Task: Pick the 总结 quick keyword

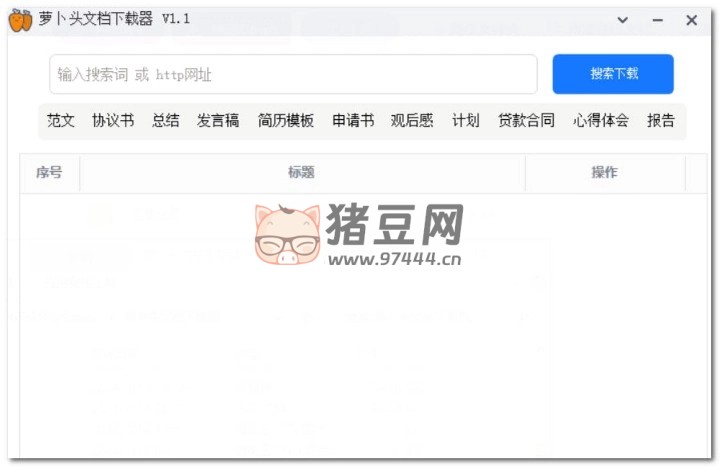Action: pyautogui.click(x=166, y=120)
